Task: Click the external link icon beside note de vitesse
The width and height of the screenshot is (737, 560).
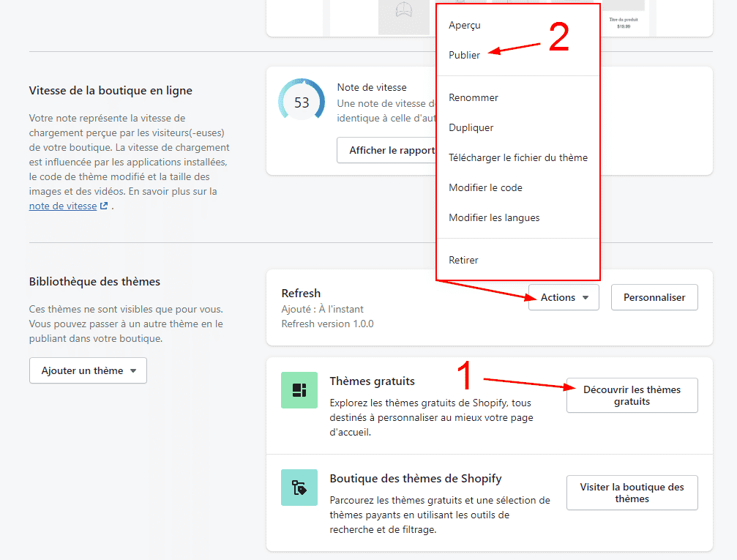Action: pyautogui.click(x=104, y=206)
